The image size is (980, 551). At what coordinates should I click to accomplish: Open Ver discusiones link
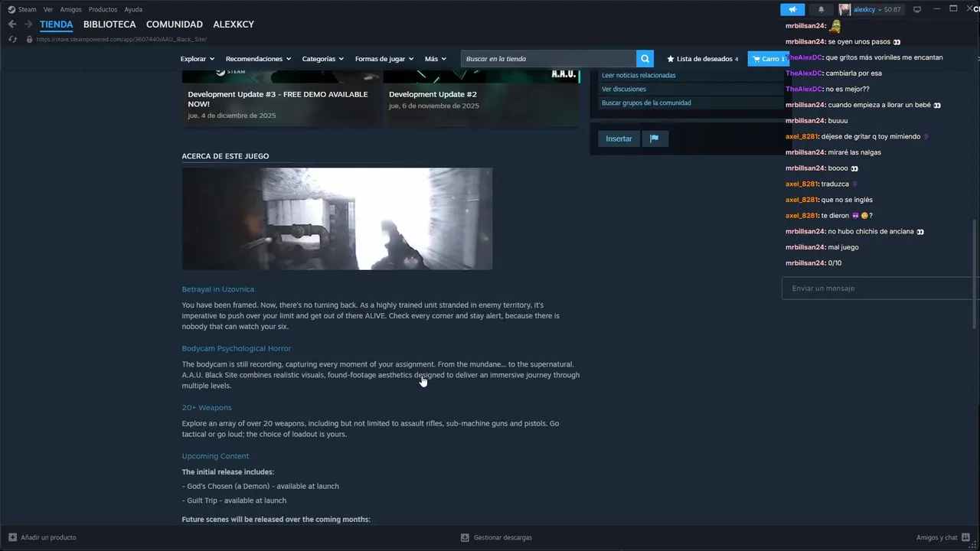(624, 89)
